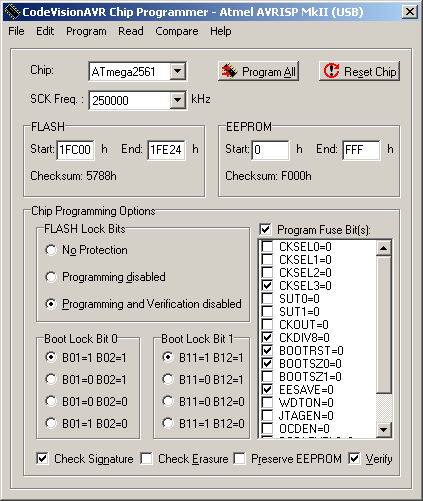The image size is (423, 501).
Task: Toggle WDTON=0 fuse checkbox
Action: [x=267, y=402]
